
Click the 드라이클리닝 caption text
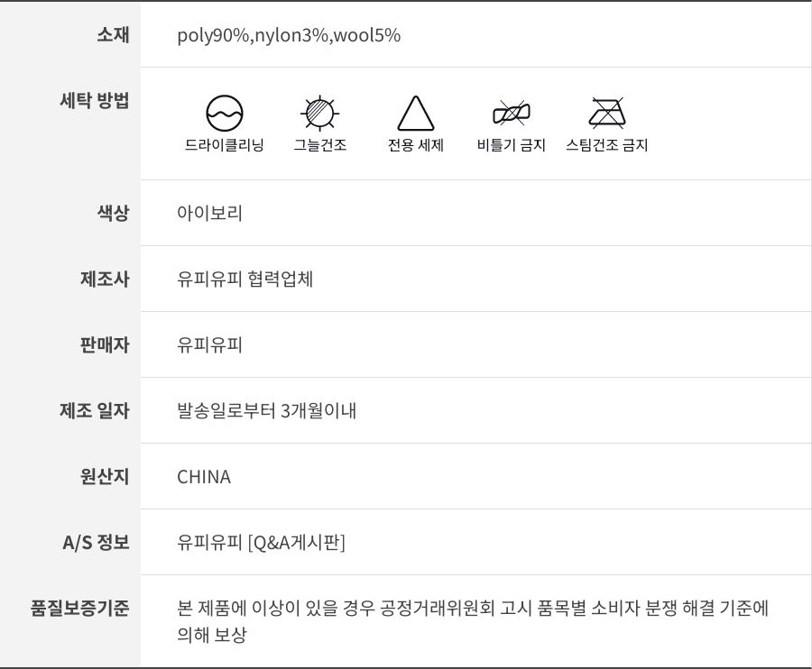225,145
